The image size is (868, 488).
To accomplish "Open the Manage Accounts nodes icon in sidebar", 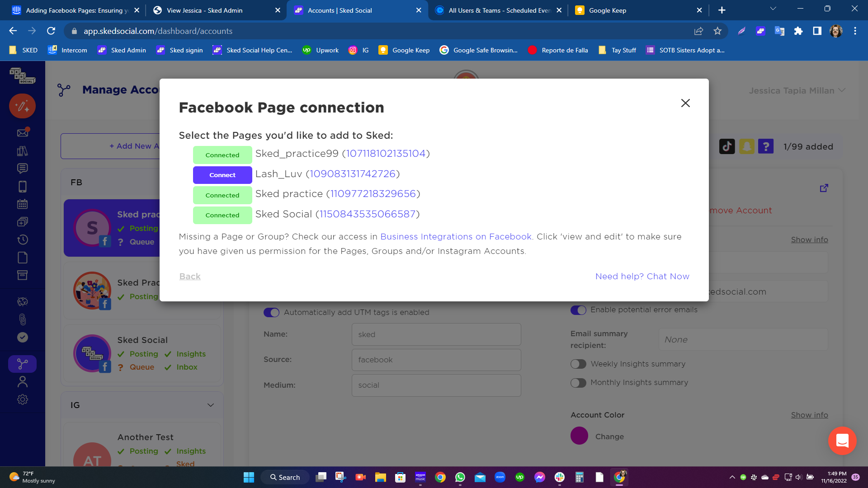I will (22, 364).
